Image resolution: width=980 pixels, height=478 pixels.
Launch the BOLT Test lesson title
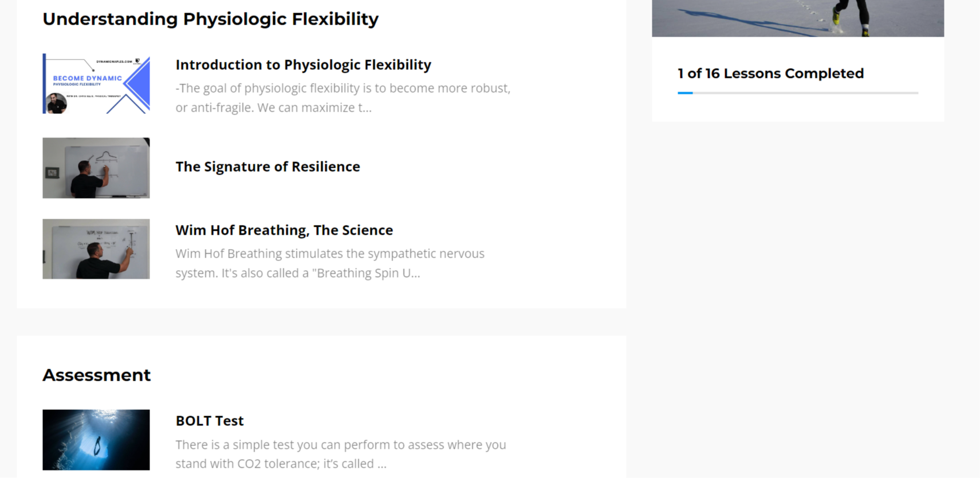click(x=210, y=421)
